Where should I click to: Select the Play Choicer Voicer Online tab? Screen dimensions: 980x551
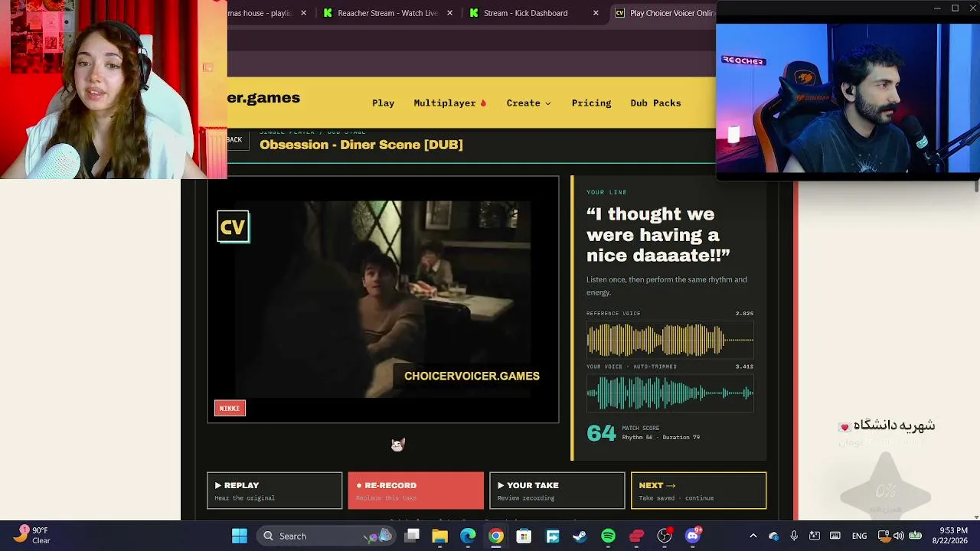pyautogui.click(x=665, y=13)
